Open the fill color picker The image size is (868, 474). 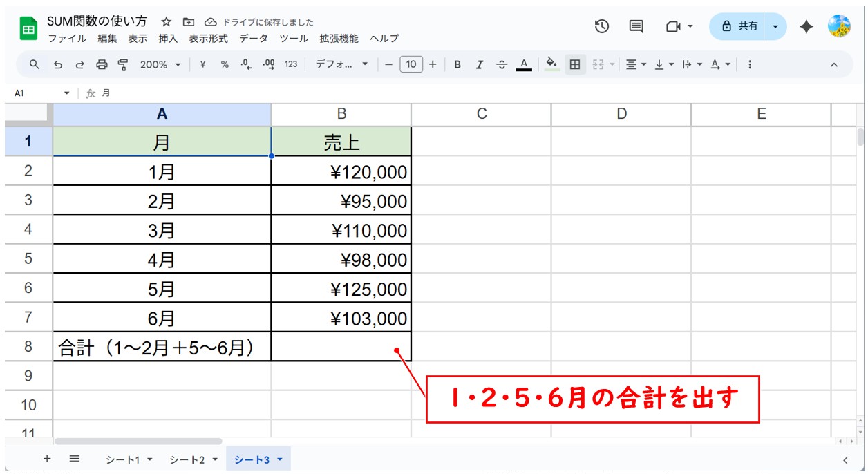coord(551,64)
